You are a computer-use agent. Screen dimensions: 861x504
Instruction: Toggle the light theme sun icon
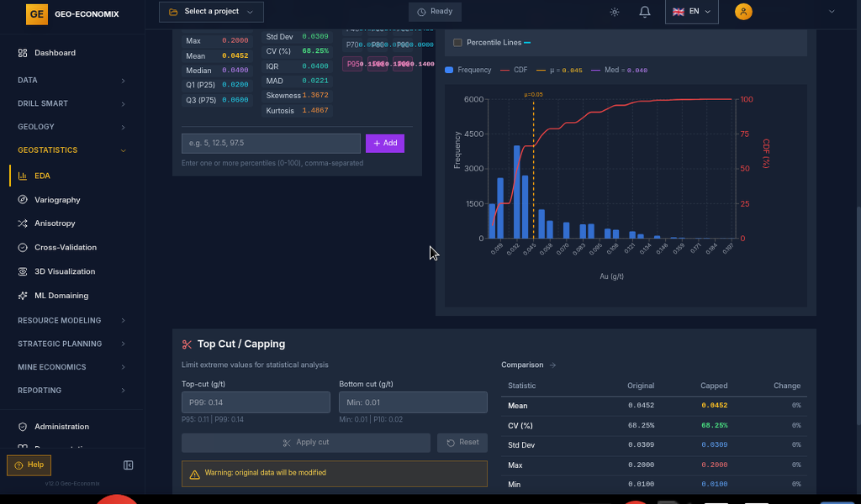coord(615,12)
